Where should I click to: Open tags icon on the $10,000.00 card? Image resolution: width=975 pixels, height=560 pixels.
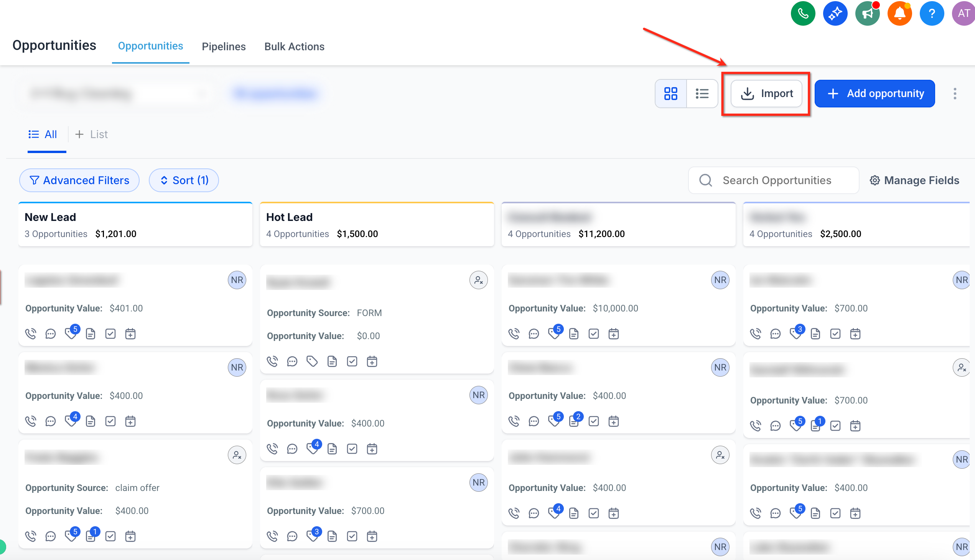[554, 333]
